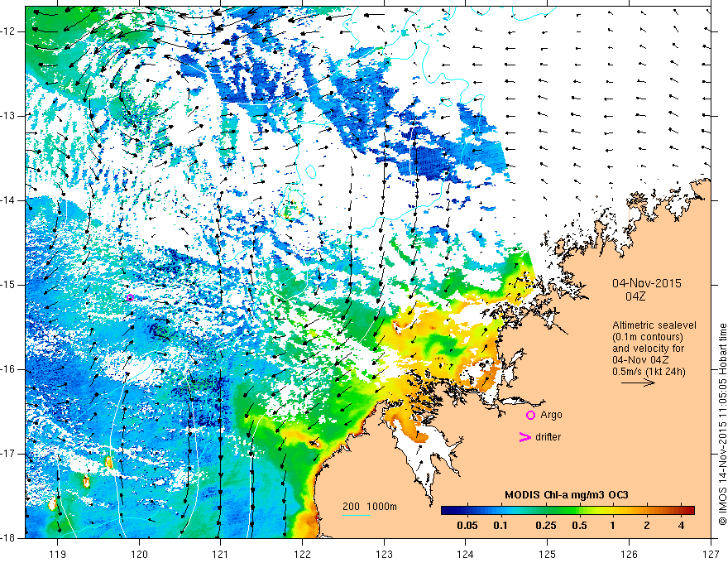Screen dimensions: 728x563
Task: Click latitude axis label '-15'
Action: [x=9, y=285]
